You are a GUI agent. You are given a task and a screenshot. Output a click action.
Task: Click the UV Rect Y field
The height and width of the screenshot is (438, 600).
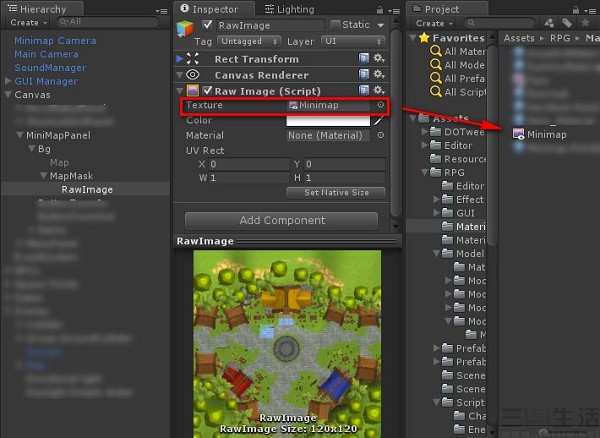point(345,164)
